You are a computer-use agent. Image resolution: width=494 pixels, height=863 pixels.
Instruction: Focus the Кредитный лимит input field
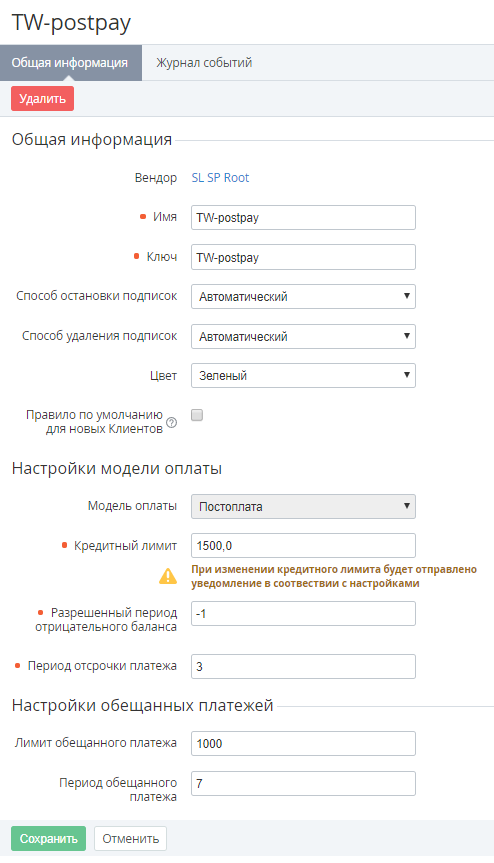(303, 545)
